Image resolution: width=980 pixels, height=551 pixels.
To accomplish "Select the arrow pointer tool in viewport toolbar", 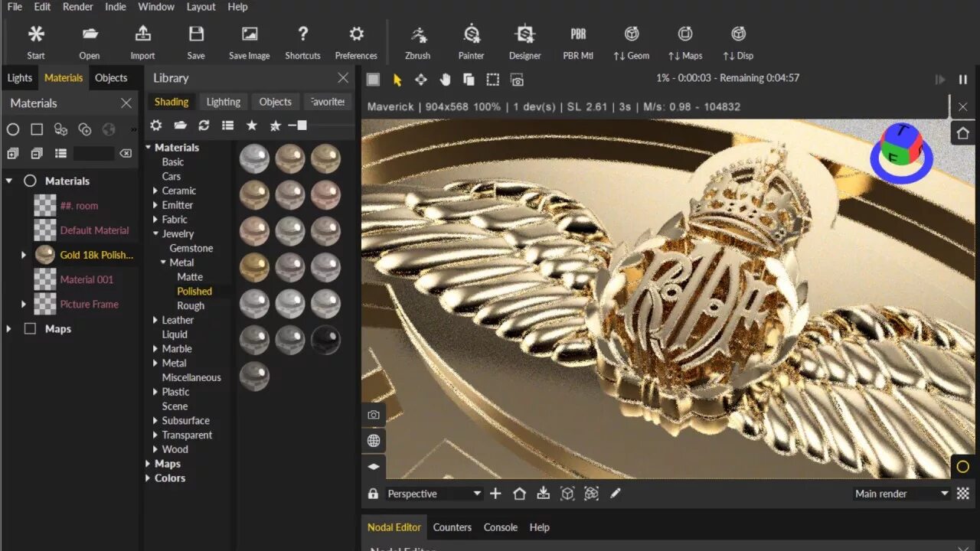I will pos(397,80).
